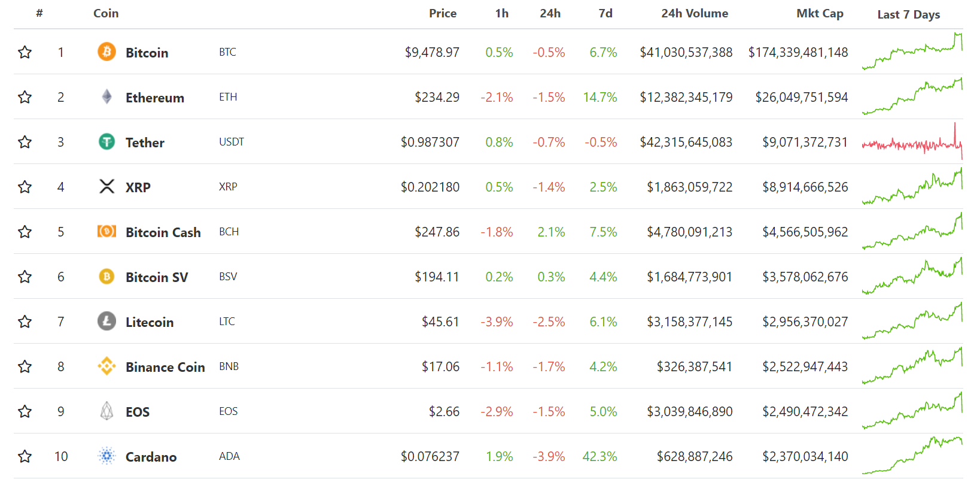Viewport: 980px width, 479px height.
Task: Click Ethereum's price $234.29
Action: coord(437,98)
